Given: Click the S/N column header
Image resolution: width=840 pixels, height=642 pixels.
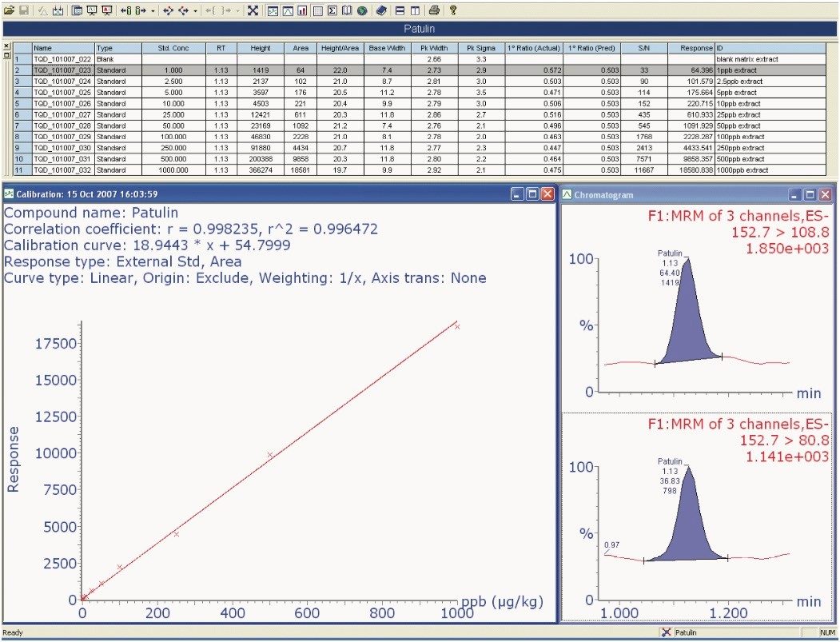Looking at the screenshot, I should 643,48.
